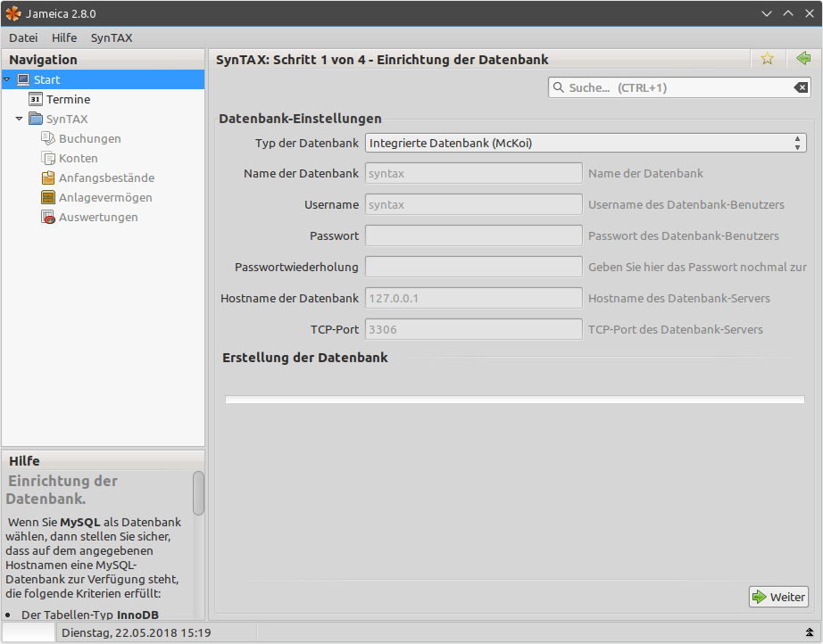The width and height of the screenshot is (823, 644).
Task: Click the Datenbank-Einstellungen heading
Action: [300, 119]
